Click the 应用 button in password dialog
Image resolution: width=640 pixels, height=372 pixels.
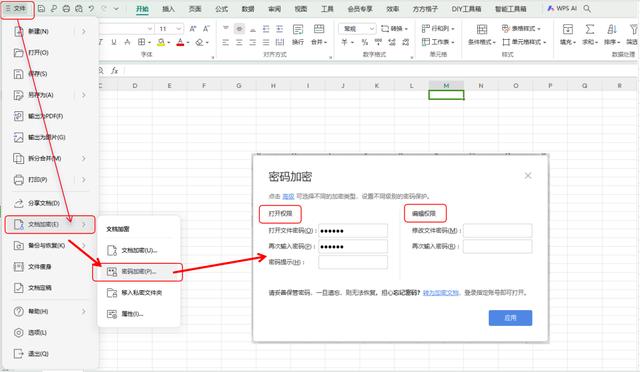click(x=510, y=318)
